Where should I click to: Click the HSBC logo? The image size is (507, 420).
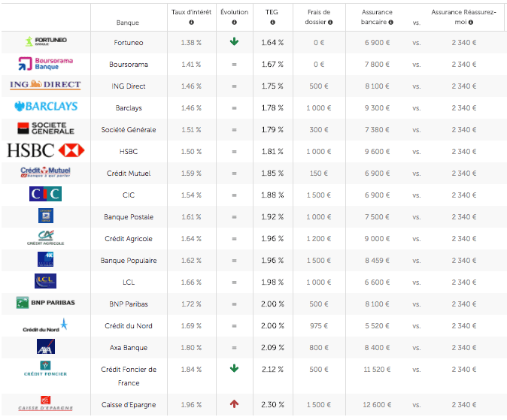pyautogui.click(x=45, y=151)
